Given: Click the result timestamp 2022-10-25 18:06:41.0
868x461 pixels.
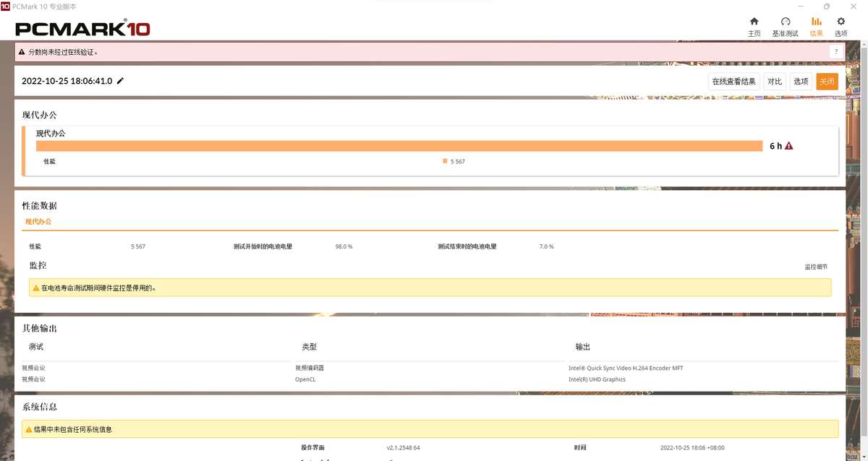Looking at the screenshot, I should (66, 81).
